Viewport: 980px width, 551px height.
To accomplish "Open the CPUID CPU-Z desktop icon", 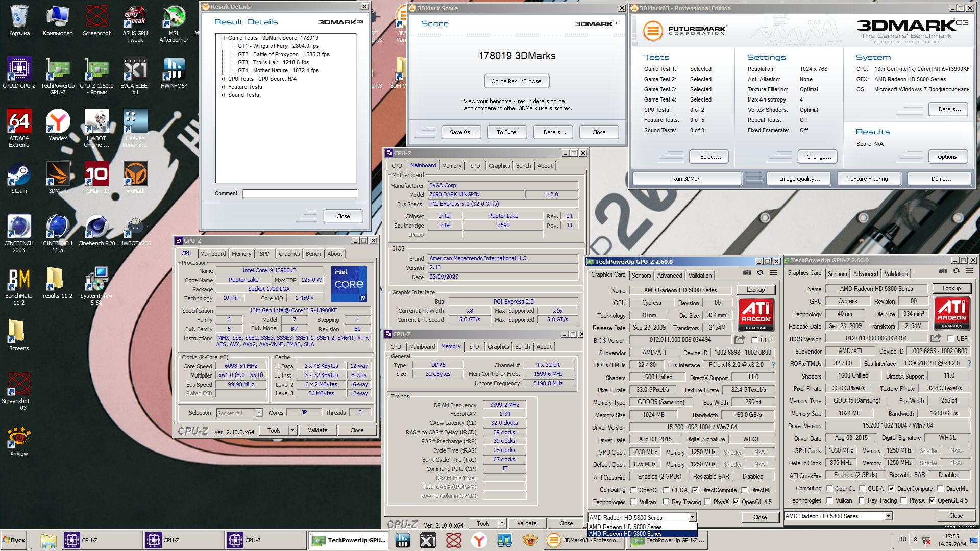I will click(19, 73).
